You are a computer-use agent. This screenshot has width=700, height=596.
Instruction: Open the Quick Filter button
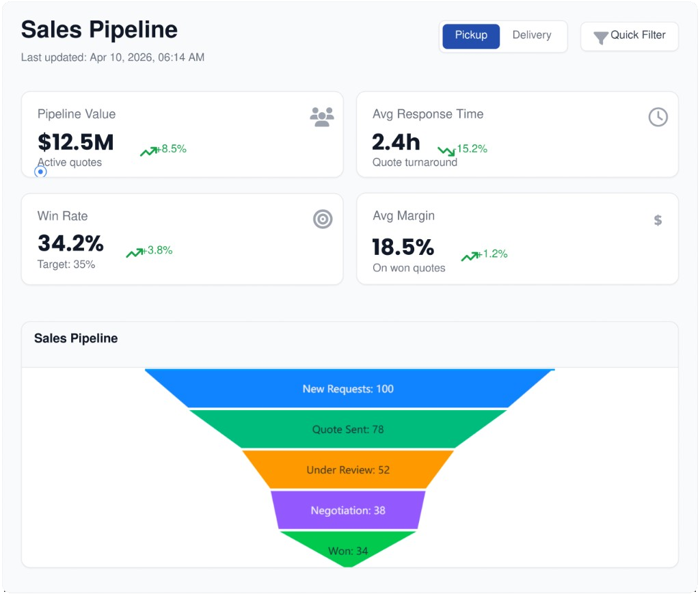pos(630,36)
